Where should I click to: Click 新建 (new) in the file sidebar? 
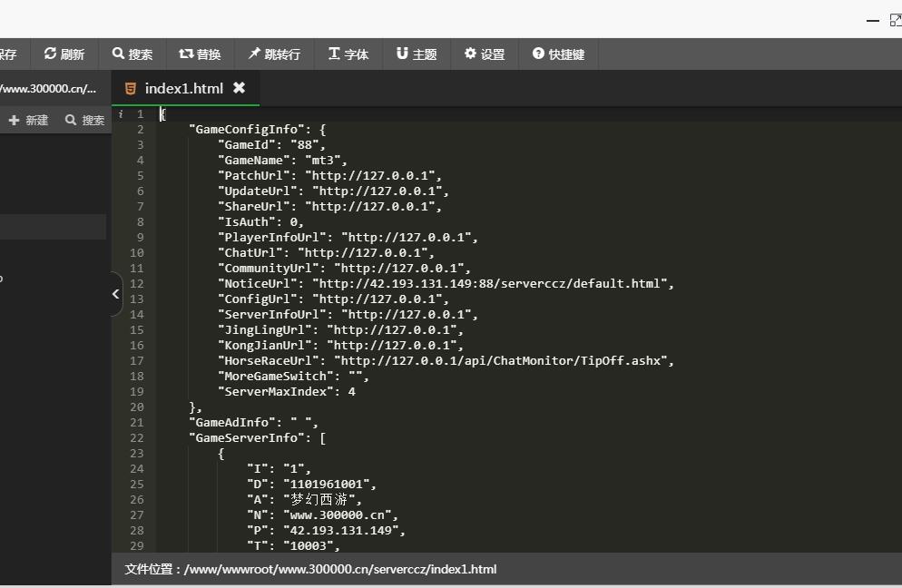[29, 120]
